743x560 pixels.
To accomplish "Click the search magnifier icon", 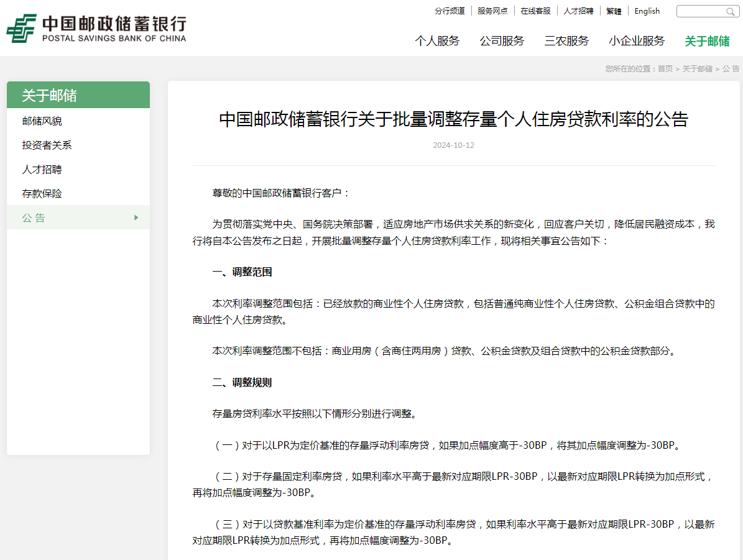I will (x=730, y=11).
